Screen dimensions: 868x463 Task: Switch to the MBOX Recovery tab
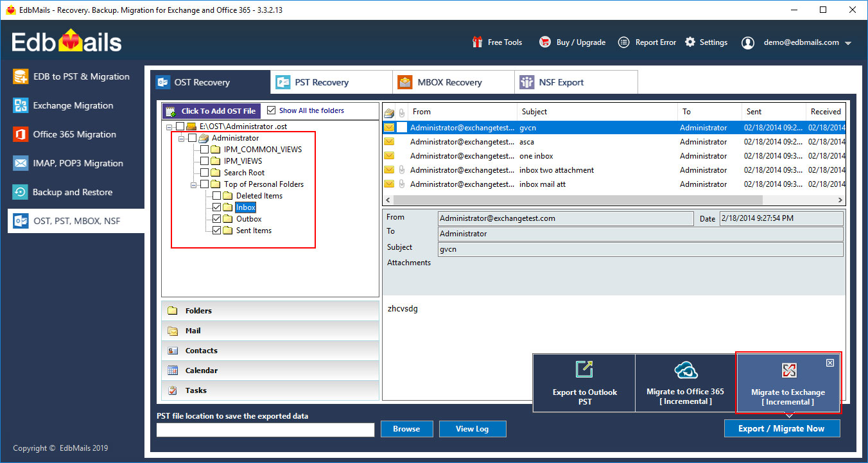(x=453, y=82)
